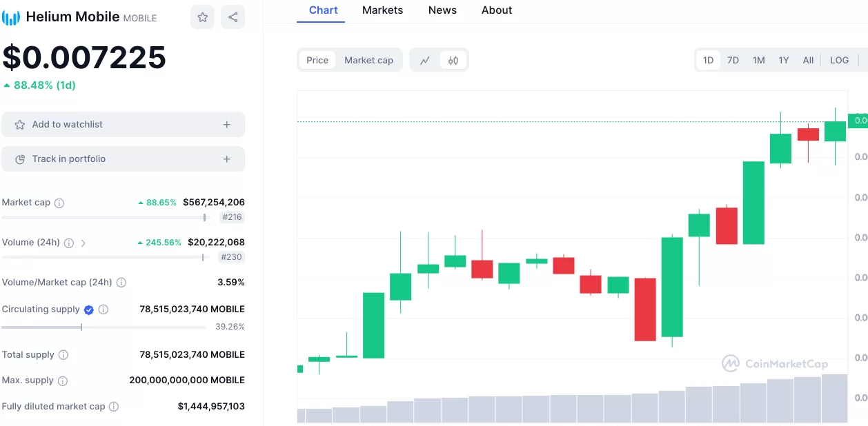Viewport: 868px width, 426px height.
Task: Click the info icon next to Market cap
Action: [59, 203]
